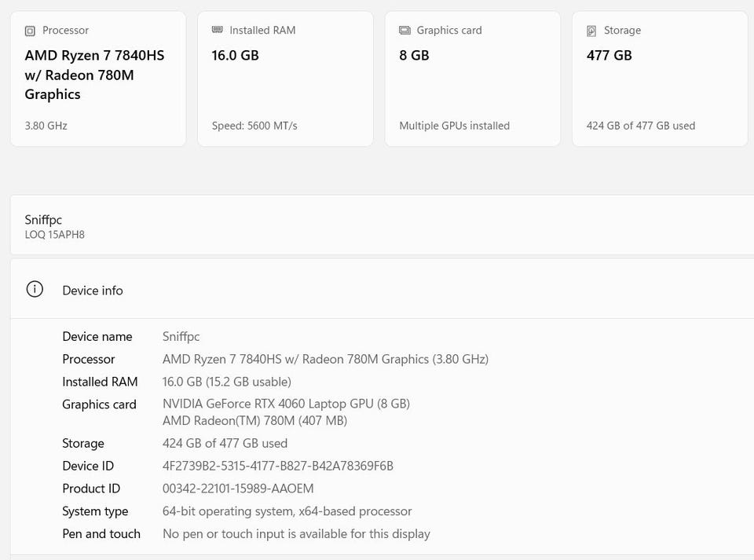Select the Sniffpc device name heading
This screenshot has height=560, width=754.
pyautogui.click(x=43, y=220)
